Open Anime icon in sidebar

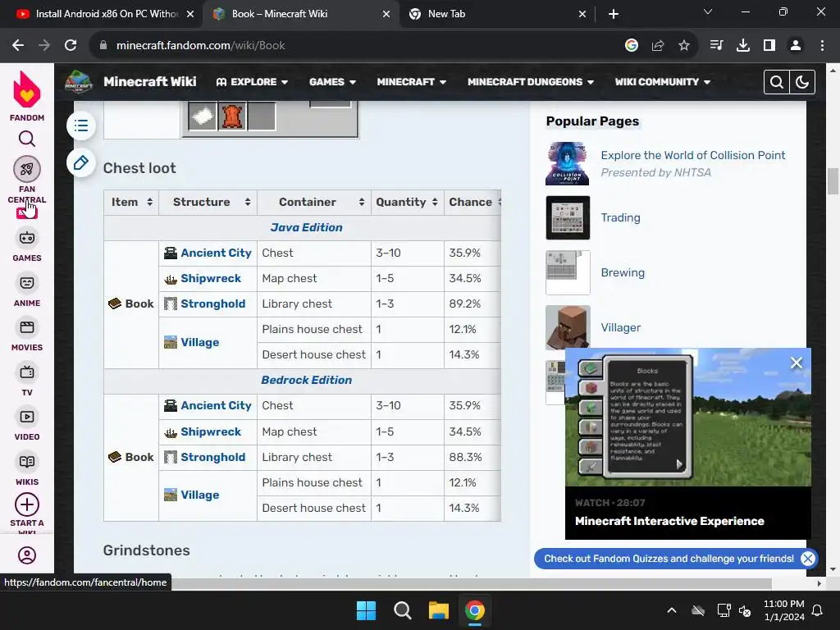[27, 283]
